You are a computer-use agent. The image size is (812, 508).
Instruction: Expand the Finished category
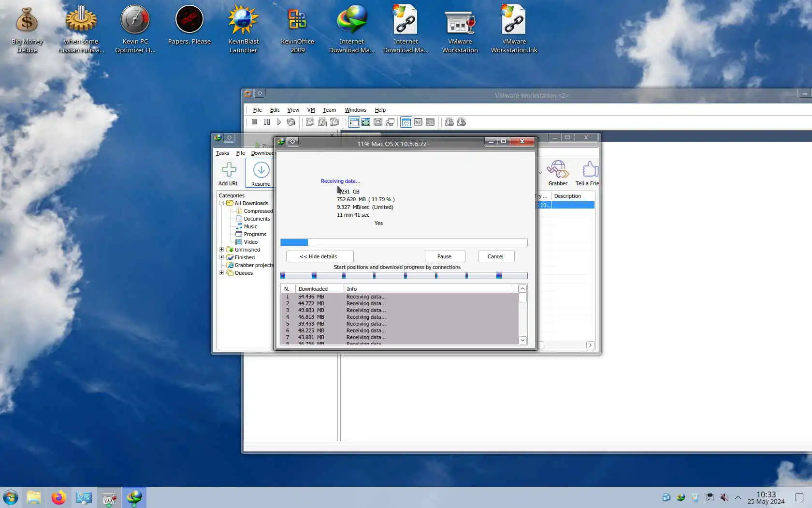pos(222,257)
